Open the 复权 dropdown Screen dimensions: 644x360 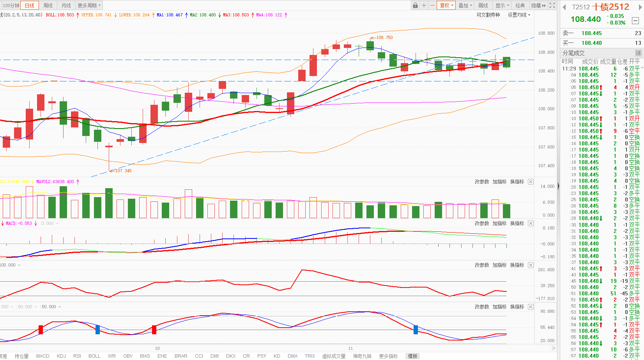pyautogui.click(x=447, y=5)
